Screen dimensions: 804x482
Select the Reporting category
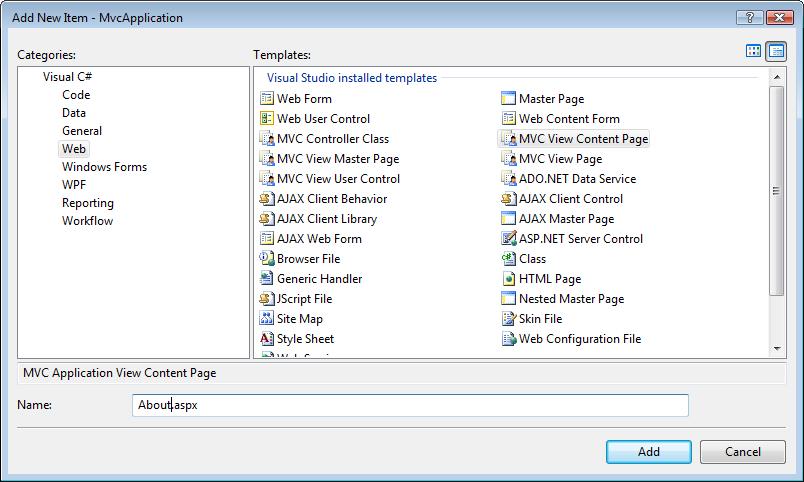coord(88,203)
